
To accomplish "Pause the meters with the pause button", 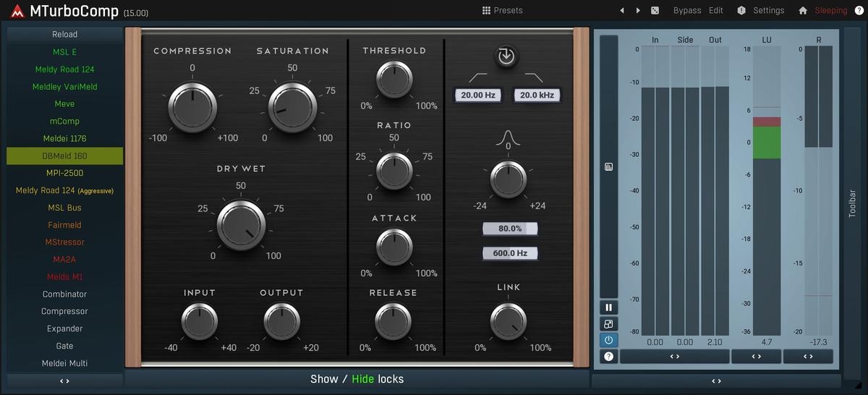I will 608,307.
